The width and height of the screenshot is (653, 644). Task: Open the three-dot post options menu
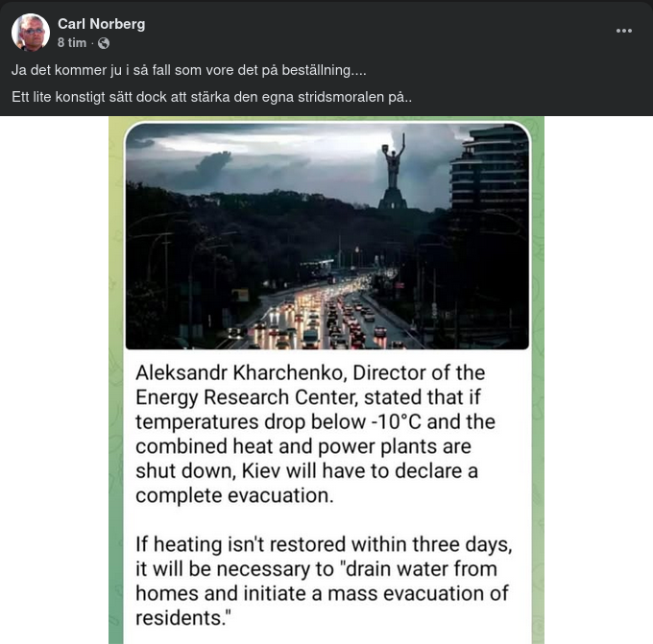(624, 31)
